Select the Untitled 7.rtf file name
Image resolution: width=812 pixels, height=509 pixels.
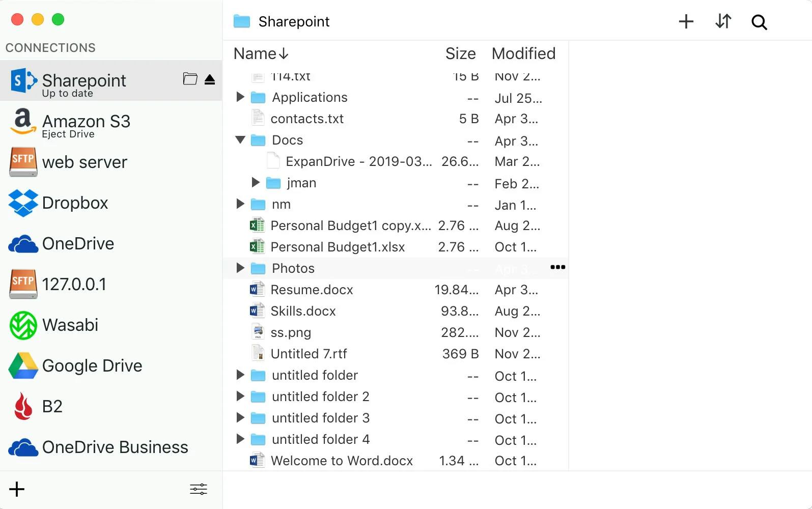(x=309, y=354)
